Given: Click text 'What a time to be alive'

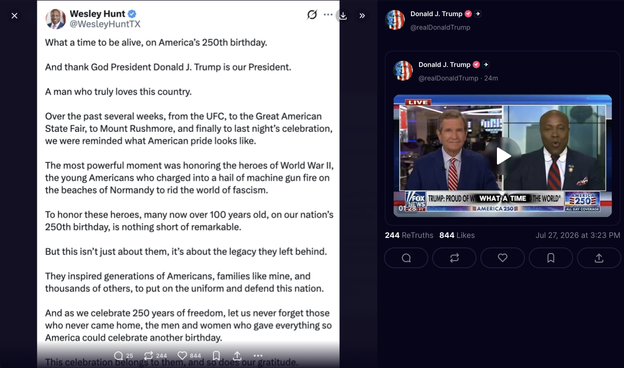Looking at the screenshot, I should click(x=93, y=43).
